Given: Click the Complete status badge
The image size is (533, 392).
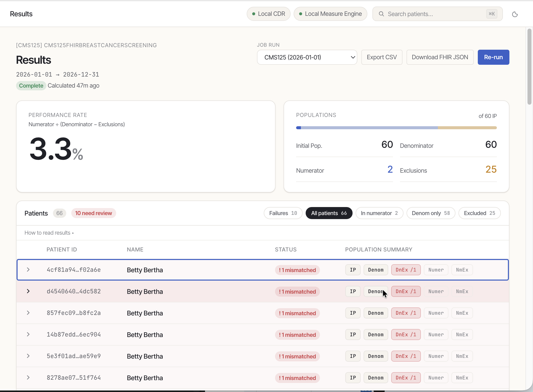Looking at the screenshot, I should [31, 86].
